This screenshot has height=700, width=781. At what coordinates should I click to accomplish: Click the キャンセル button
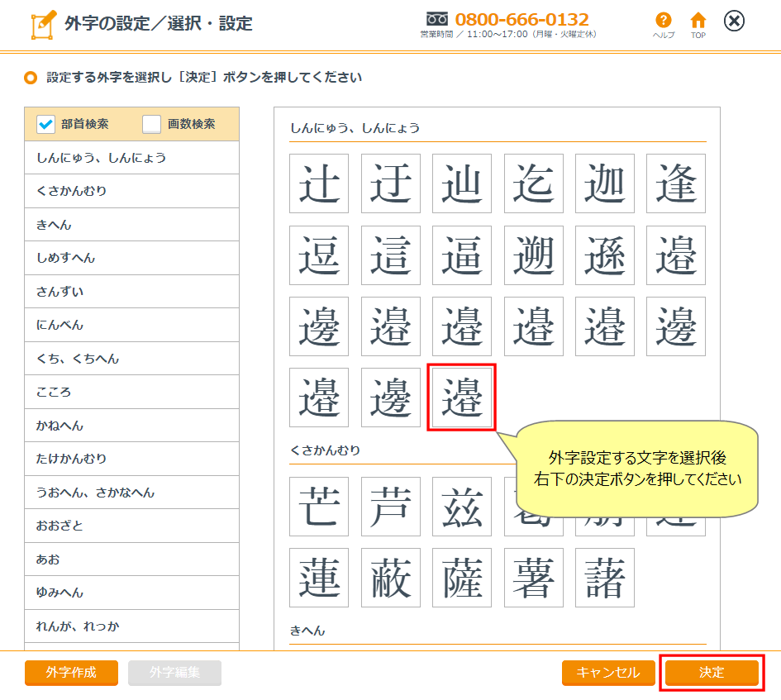coord(608,673)
